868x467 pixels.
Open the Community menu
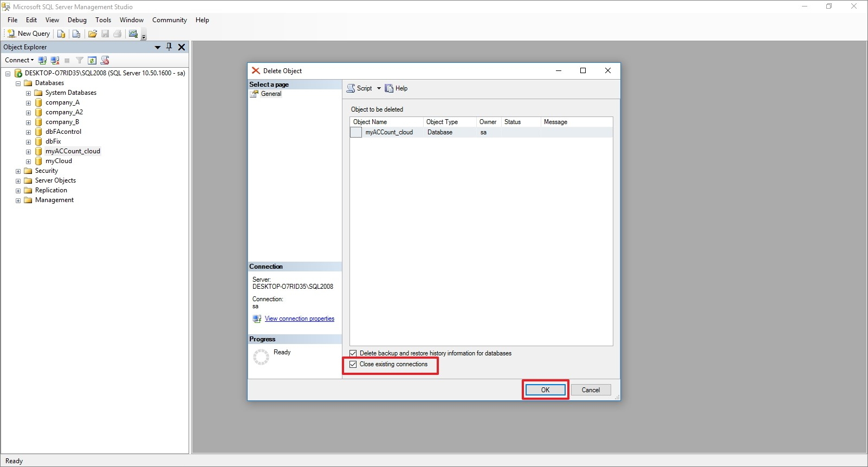170,20
